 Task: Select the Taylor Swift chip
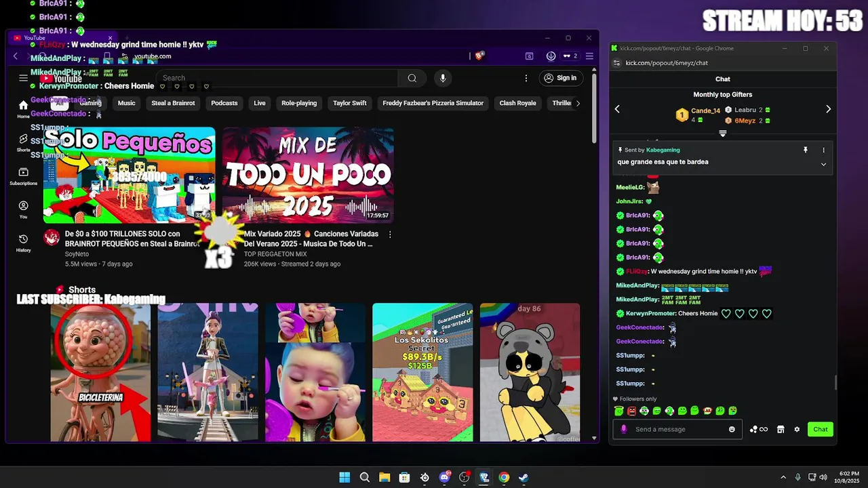tap(350, 103)
